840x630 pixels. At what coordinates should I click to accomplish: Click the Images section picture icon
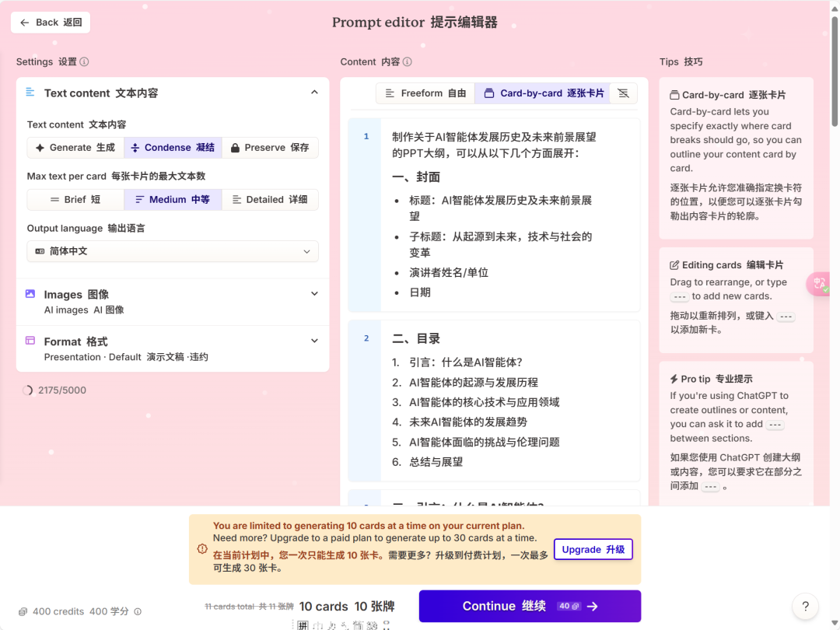point(30,294)
